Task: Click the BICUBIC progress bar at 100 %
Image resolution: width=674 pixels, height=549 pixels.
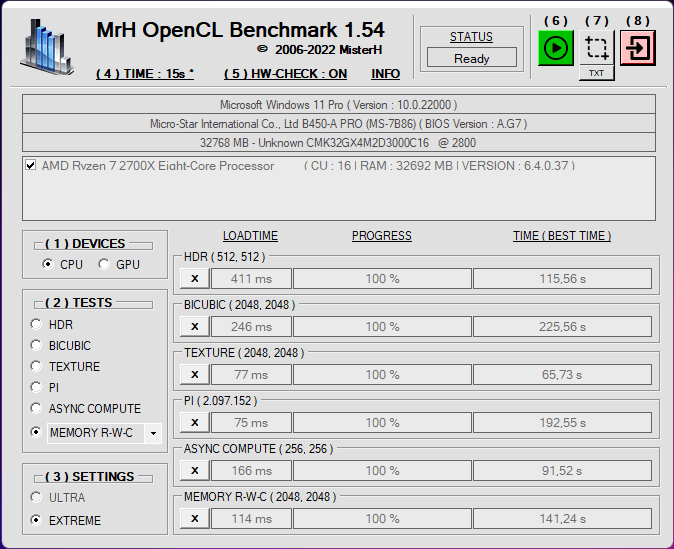Action: (382, 327)
